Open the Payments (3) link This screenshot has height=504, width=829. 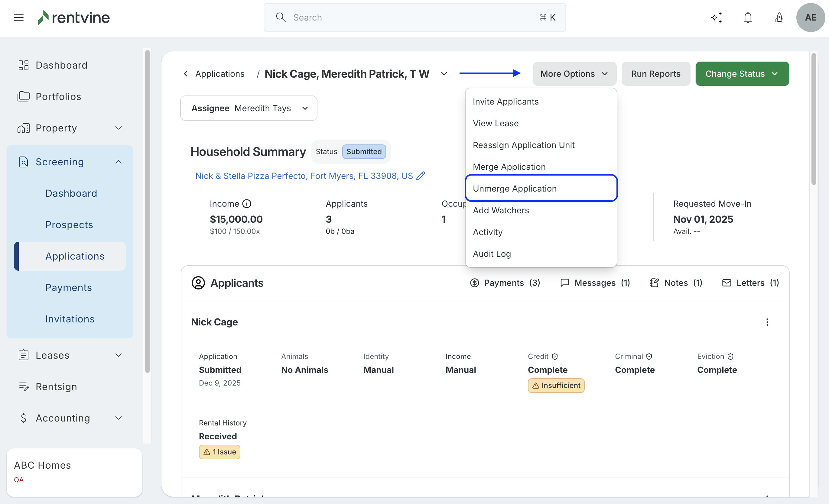click(505, 283)
